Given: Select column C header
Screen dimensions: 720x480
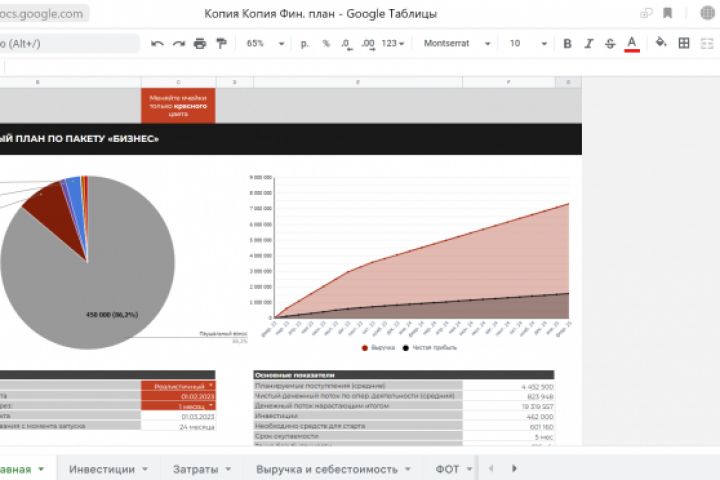Looking at the screenshot, I should click(x=178, y=82).
